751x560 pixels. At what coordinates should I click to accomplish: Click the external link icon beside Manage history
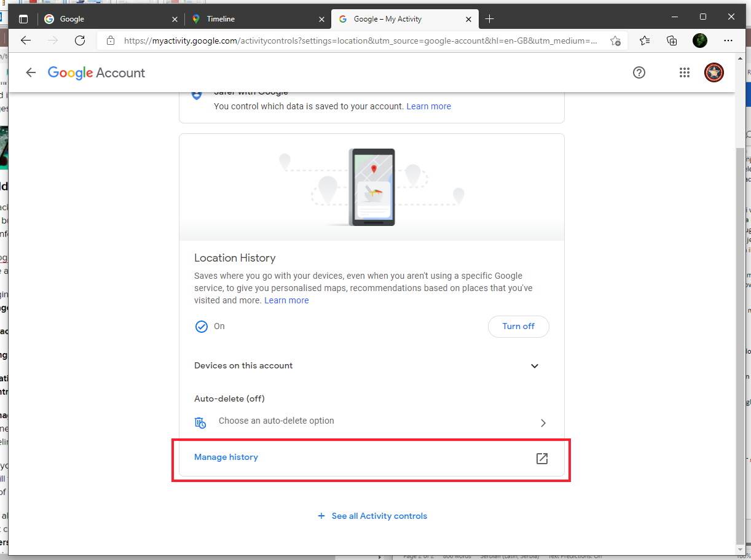pos(541,458)
